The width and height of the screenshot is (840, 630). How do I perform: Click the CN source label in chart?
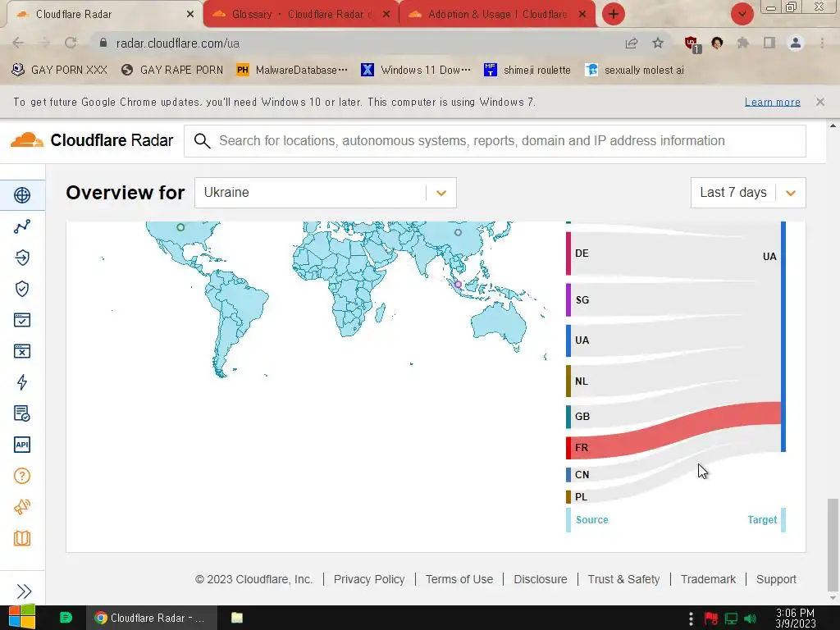(x=582, y=475)
